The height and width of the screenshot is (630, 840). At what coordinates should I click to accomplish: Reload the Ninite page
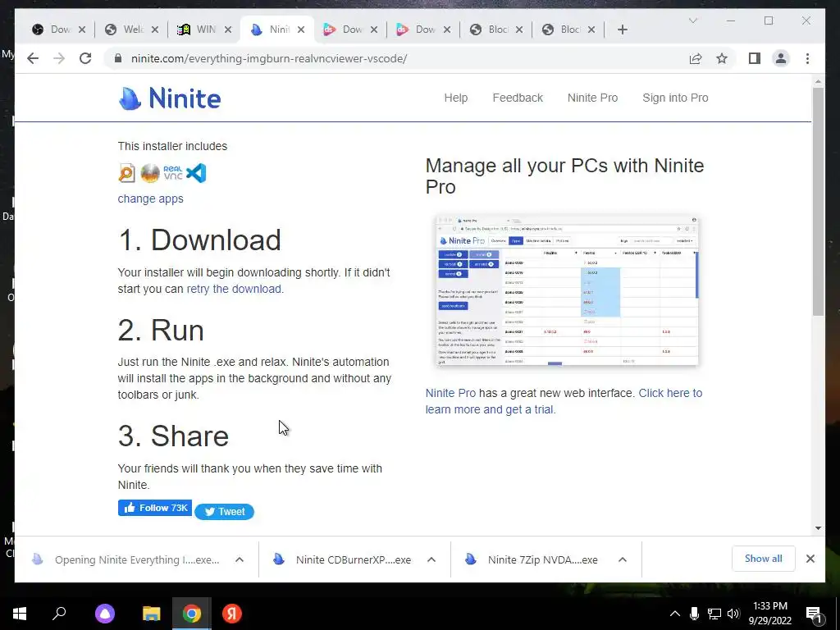pos(85,58)
